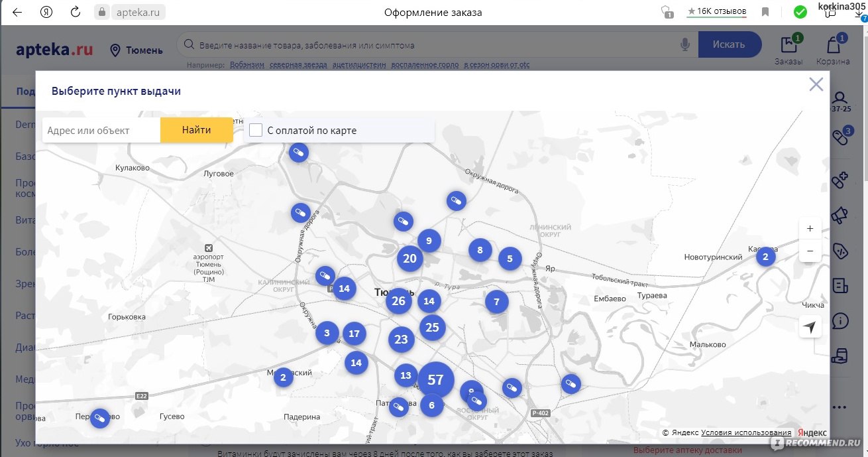Screen dimensions: 868x457
Task: Bookmark this page
Action: (765, 12)
